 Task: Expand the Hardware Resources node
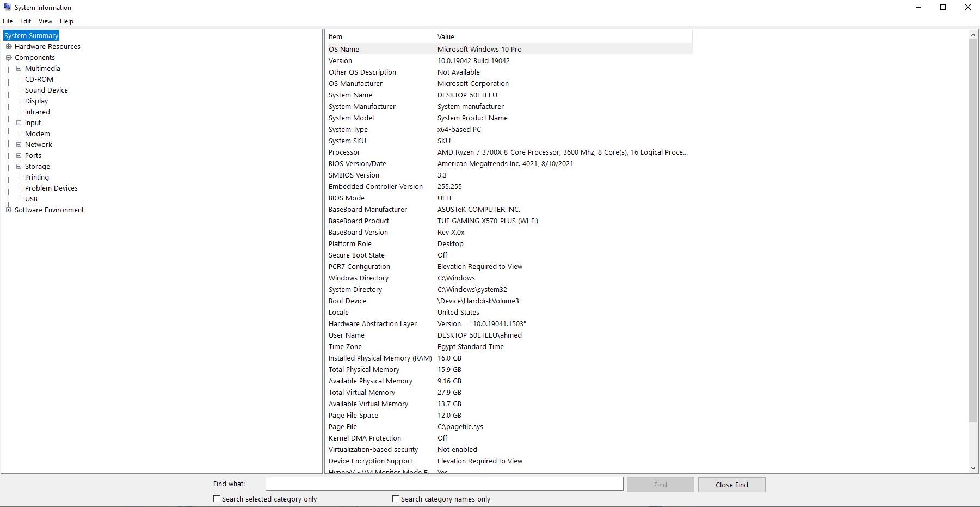[9, 47]
